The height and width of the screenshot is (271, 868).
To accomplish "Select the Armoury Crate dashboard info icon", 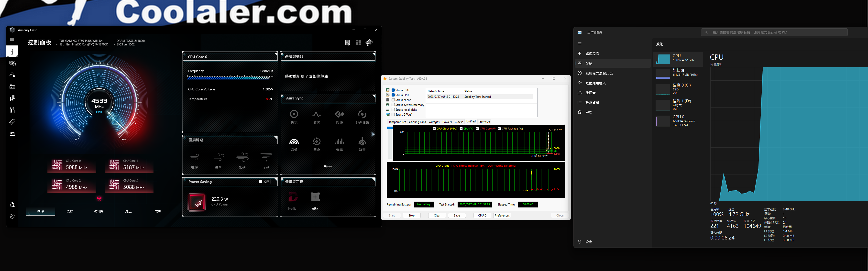I will pos(12,52).
